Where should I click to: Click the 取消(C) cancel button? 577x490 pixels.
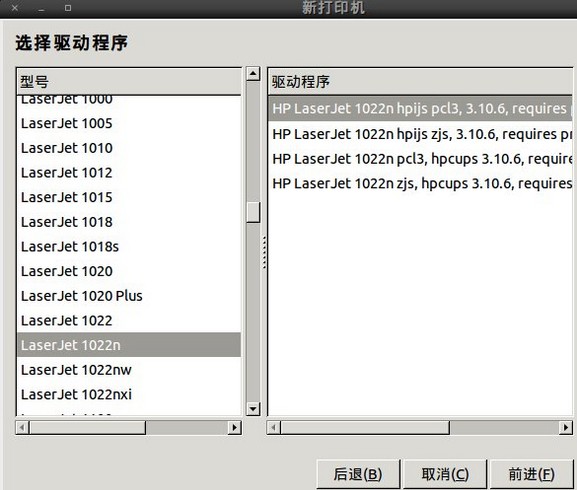click(445, 474)
